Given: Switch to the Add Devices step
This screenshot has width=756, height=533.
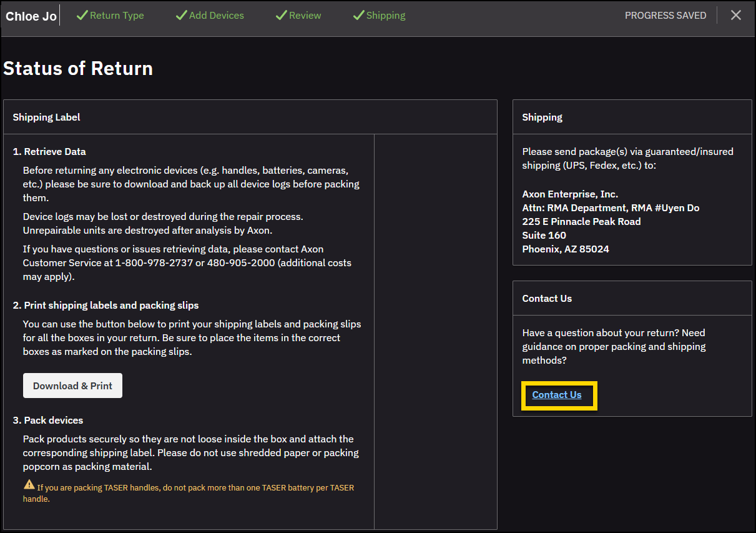Looking at the screenshot, I should tap(217, 15).
